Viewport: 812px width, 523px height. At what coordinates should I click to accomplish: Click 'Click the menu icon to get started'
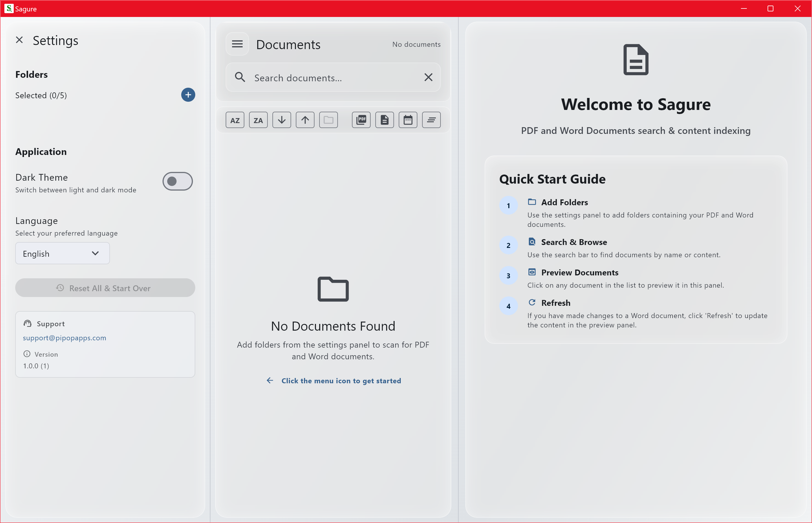click(341, 381)
